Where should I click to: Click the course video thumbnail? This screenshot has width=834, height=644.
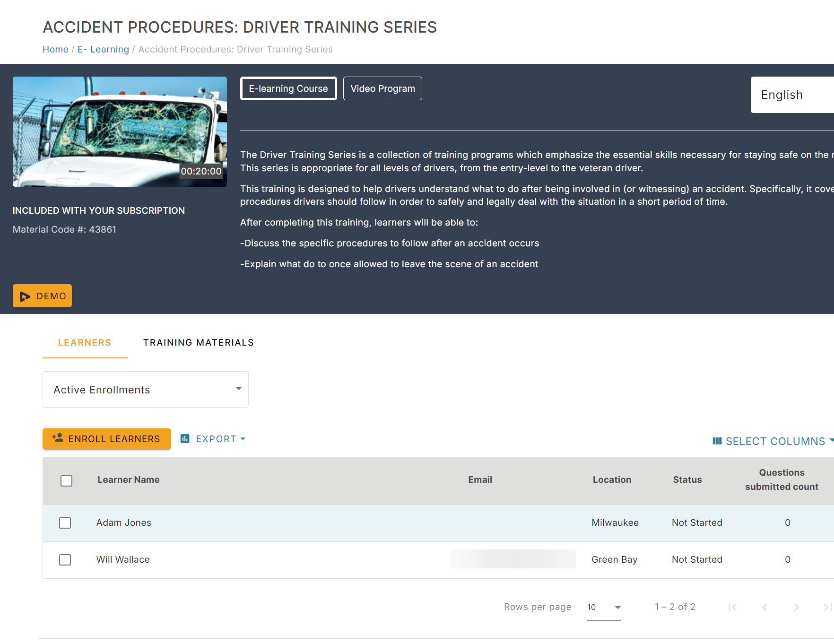click(x=120, y=131)
